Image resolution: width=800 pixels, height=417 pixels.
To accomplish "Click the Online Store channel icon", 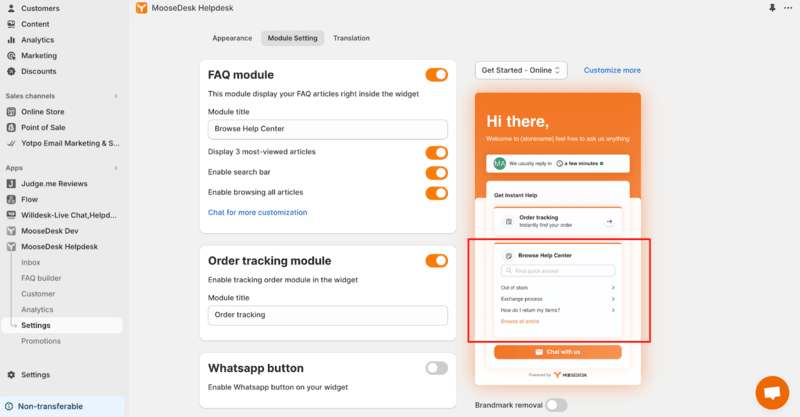I will (11, 112).
